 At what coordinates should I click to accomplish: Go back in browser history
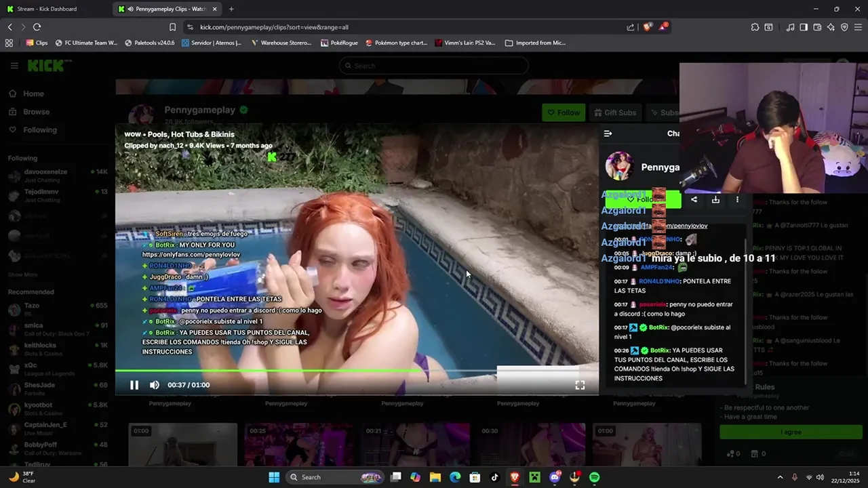click(9, 27)
